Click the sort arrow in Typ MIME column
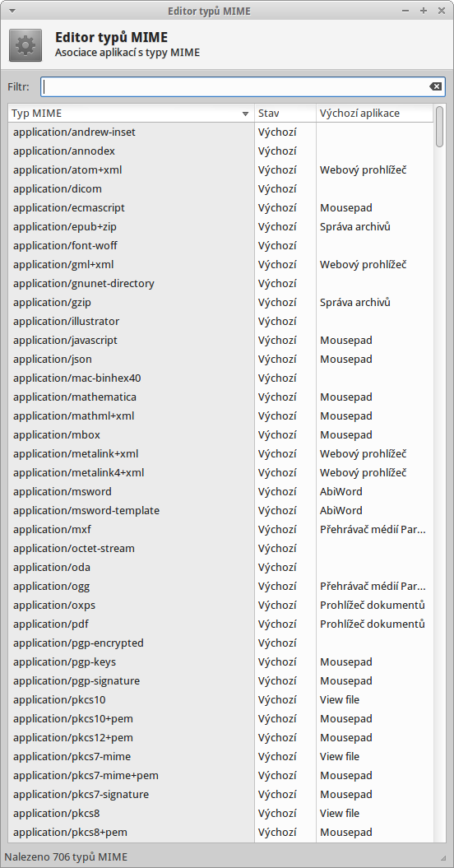The height and width of the screenshot is (868, 454). click(245, 114)
